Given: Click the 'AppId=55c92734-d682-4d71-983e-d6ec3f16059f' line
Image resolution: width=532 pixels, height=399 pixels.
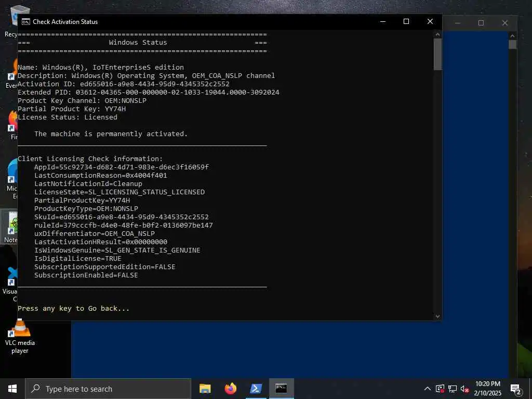Looking at the screenshot, I should click(x=122, y=167).
